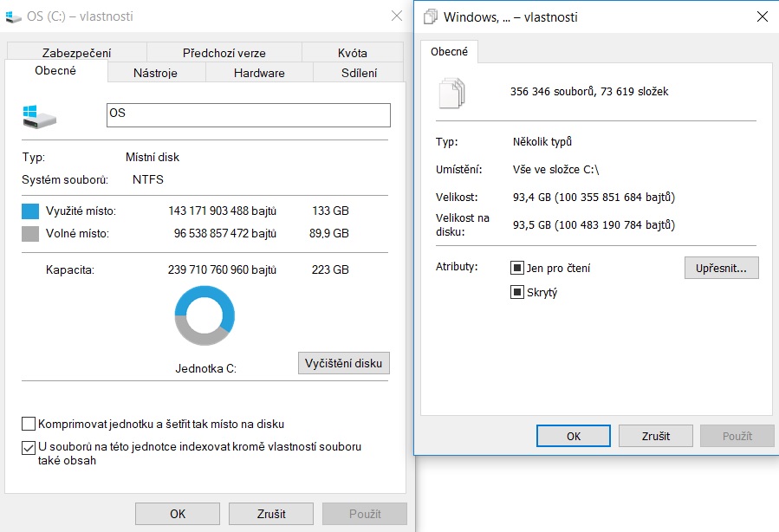This screenshot has width=779, height=532.
Task: Click the text "Několik typů"
Action: (x=542, y=141)
